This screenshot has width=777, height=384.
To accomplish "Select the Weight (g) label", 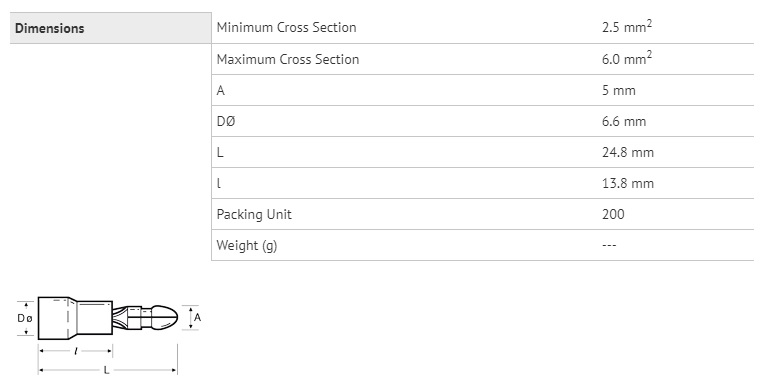I will pos(247,246).
